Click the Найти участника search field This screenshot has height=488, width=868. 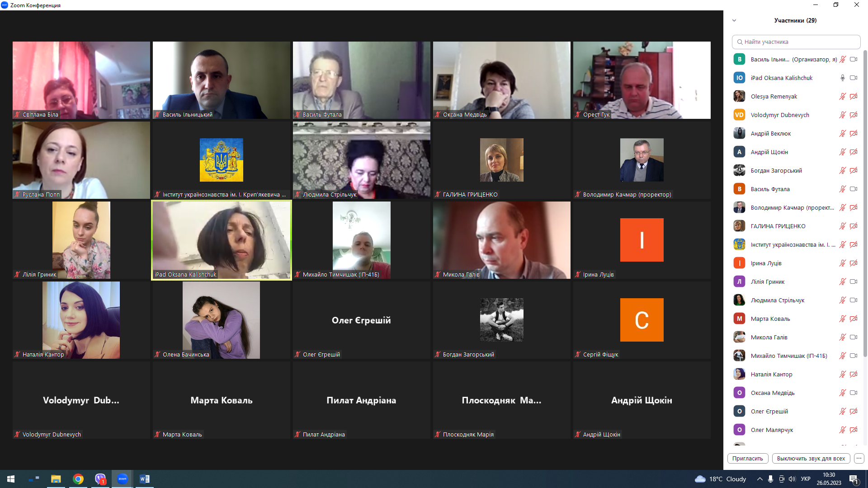pos(796,42)
